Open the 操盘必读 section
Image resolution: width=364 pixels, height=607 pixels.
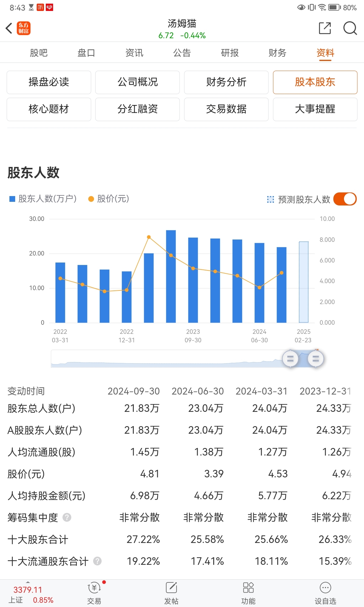(49, 82)
